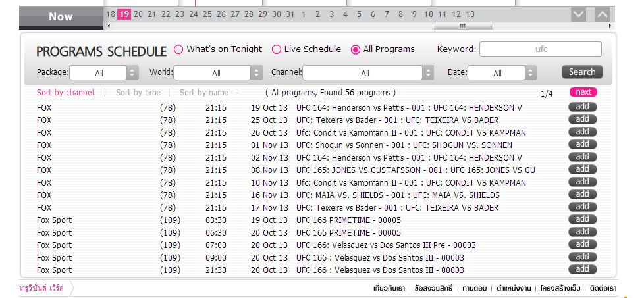The height and width of the screenshot is (298, 644).
Task: Click the Keyword input field
Action: [x=541, y=49]
